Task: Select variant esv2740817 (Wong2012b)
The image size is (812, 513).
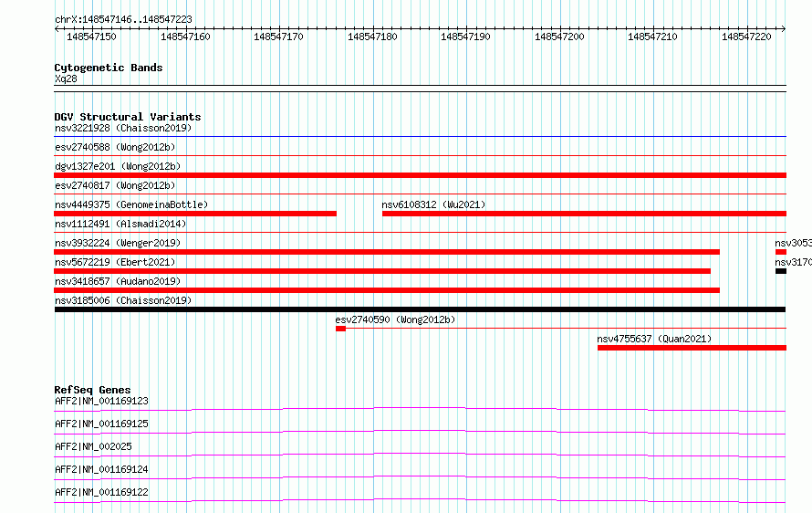Action: [x=115, y=185]
